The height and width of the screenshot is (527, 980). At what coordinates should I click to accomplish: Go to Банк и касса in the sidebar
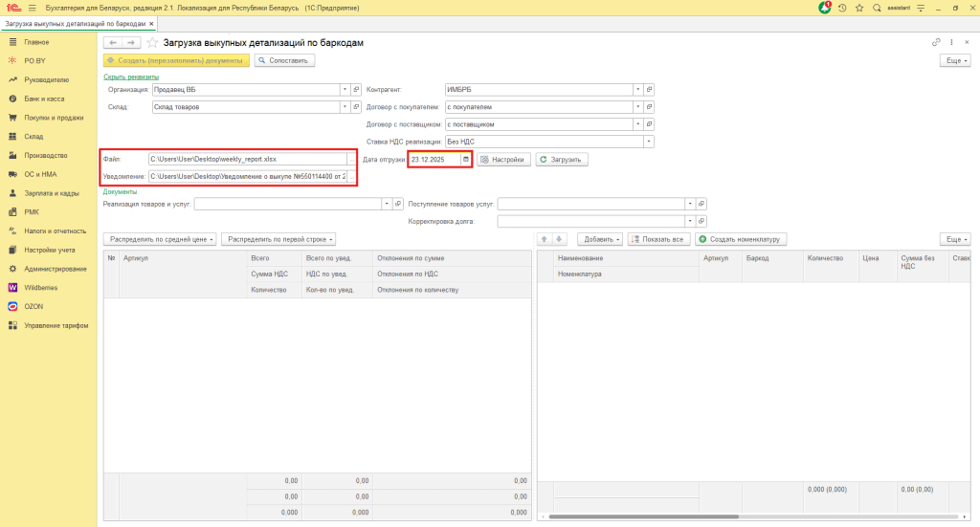pyautogui.click(x=43, y=99)
